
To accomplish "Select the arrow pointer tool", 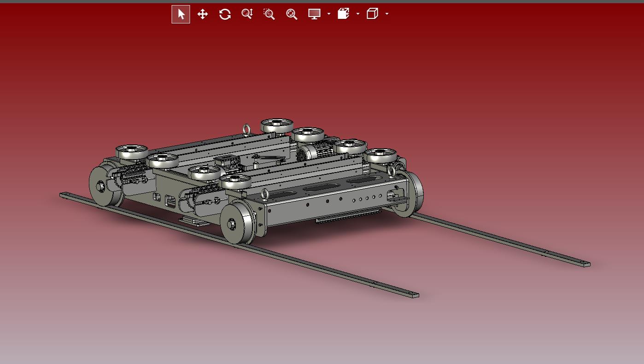I will pos(181,14).
